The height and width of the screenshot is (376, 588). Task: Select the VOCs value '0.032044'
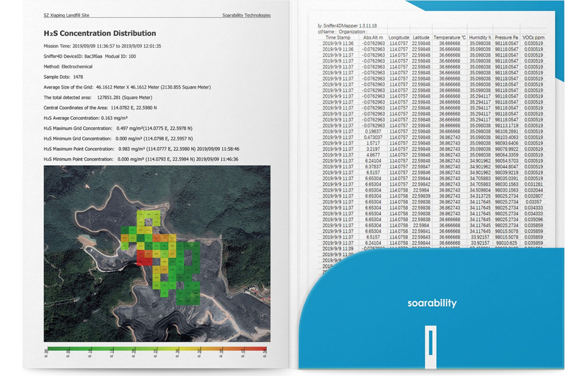tap(534, 190)
